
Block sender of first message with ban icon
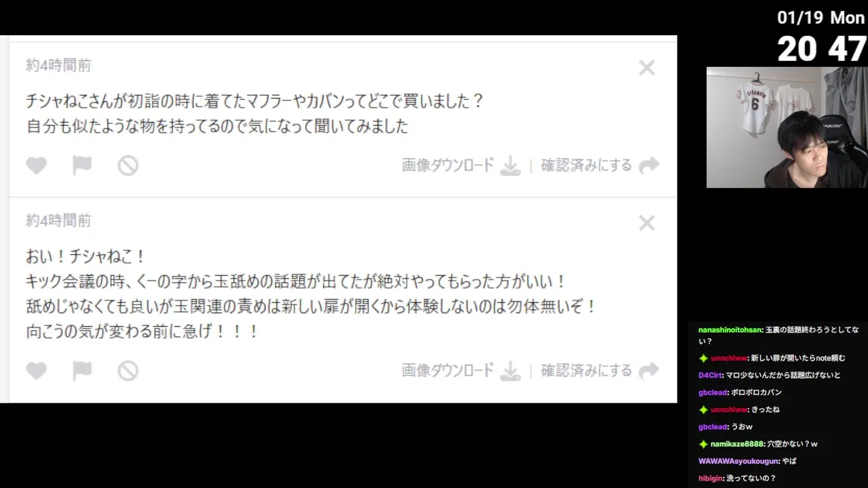(x=128, y=165)
